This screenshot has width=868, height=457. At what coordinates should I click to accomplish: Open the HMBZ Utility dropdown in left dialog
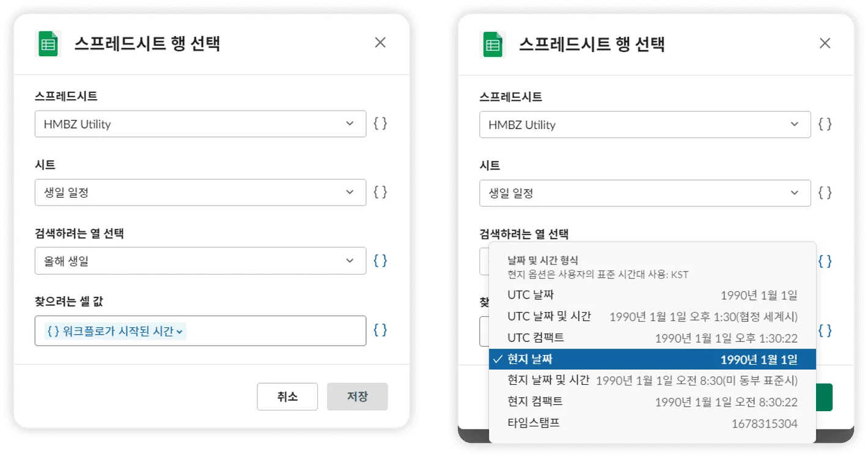pyautogui.click(x=200, y=124)
